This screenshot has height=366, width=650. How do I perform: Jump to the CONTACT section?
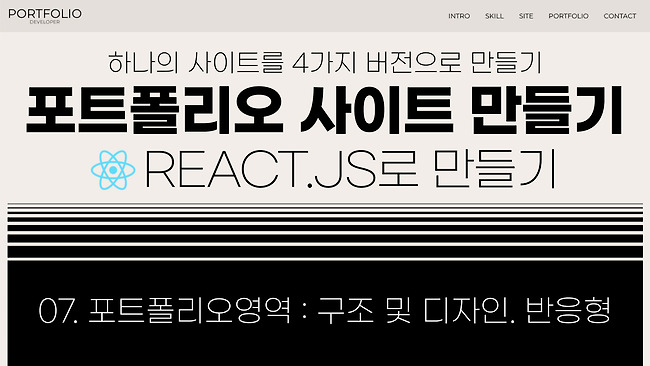(x=620, y=16)
